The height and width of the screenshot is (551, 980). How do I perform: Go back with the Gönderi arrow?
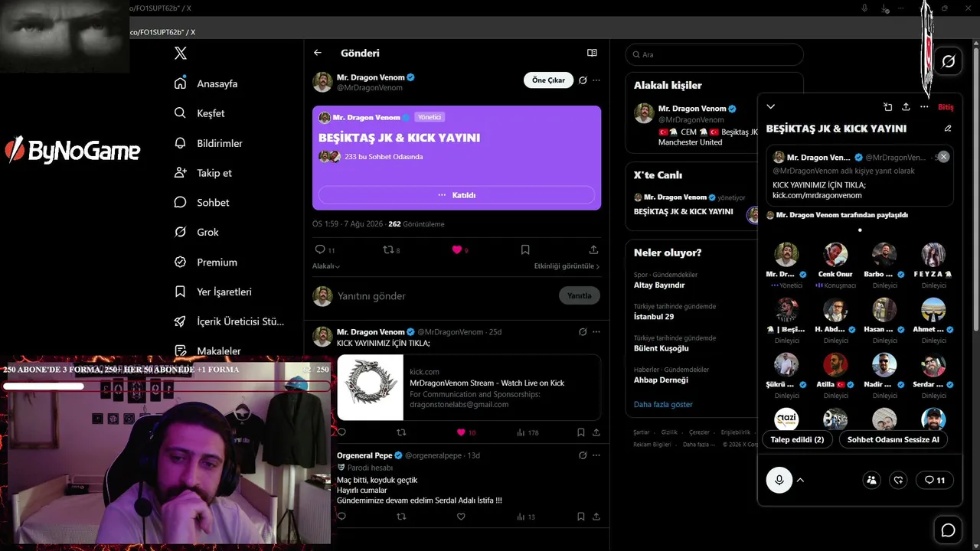coord(318,53)
